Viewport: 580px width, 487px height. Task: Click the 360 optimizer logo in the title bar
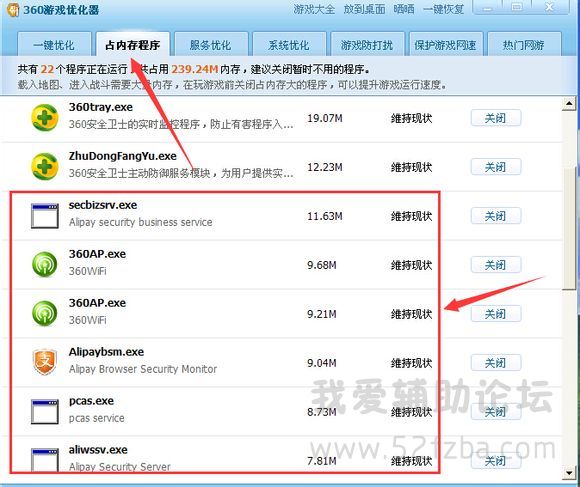point(13,10)
